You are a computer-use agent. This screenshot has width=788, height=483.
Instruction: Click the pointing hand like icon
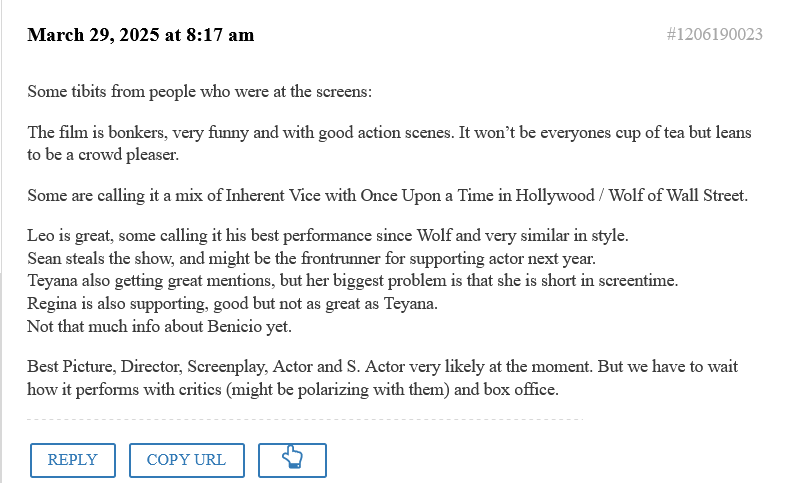point(292,460)
